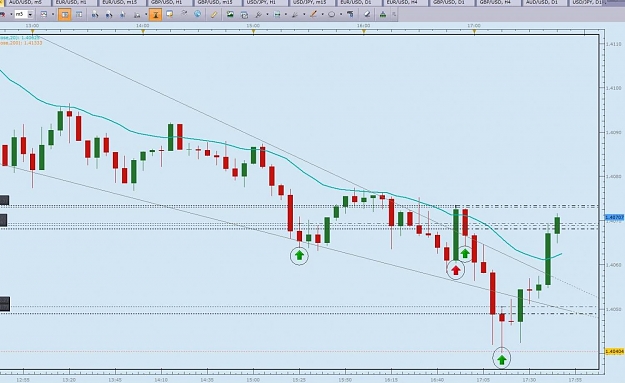Click the 15:00 yellow time marker
Screen dimensions: 625x383
253,31
